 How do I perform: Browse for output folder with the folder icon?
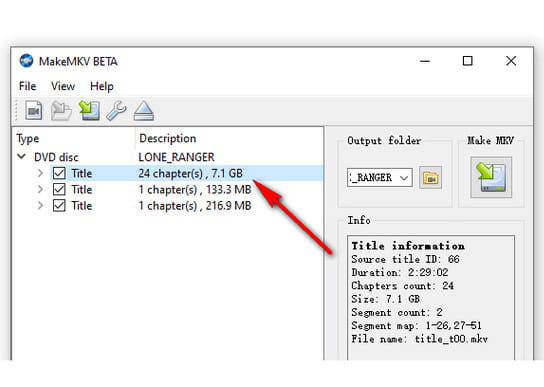pyautogui.click(x=430, y=177)
